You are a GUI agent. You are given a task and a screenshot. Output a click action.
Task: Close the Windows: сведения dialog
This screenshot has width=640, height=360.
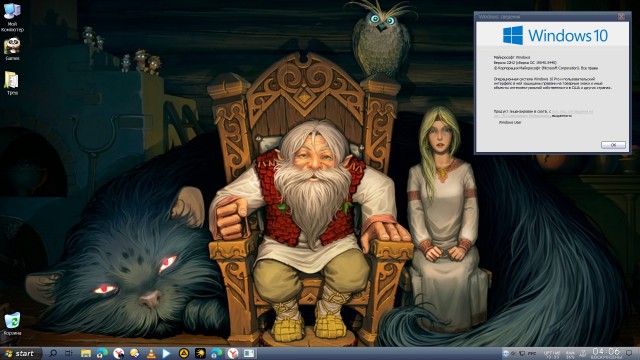[621, 17]
